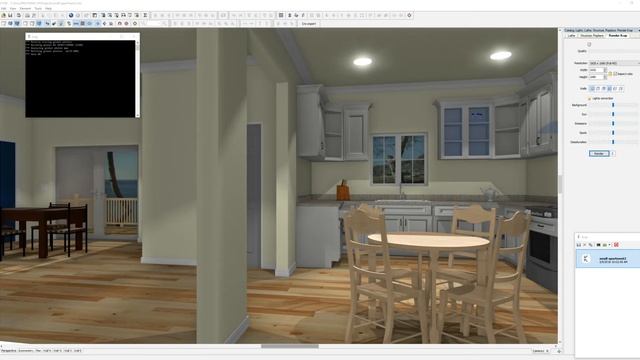640x360 pixels.
Task: Click the Width input field
Action: point(596,70)
